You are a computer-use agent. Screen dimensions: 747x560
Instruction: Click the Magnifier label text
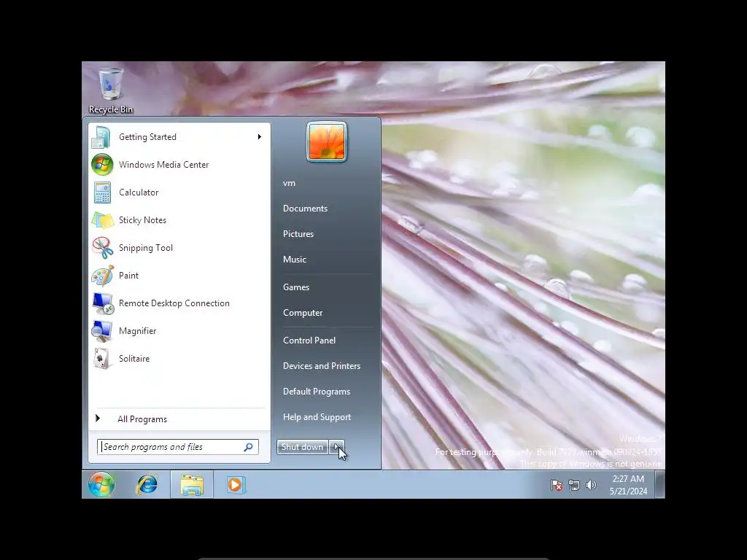click(x=137, y=331)
